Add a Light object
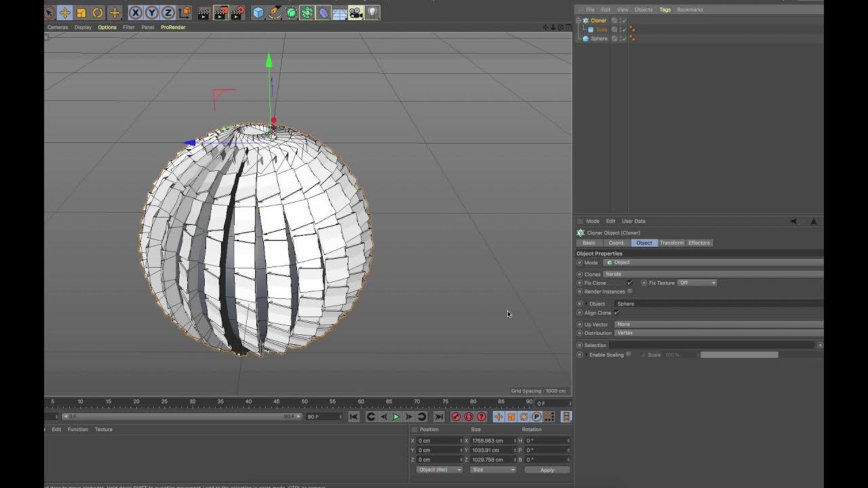The height and width of the screenshot is (488, 868). click(372, 12)
